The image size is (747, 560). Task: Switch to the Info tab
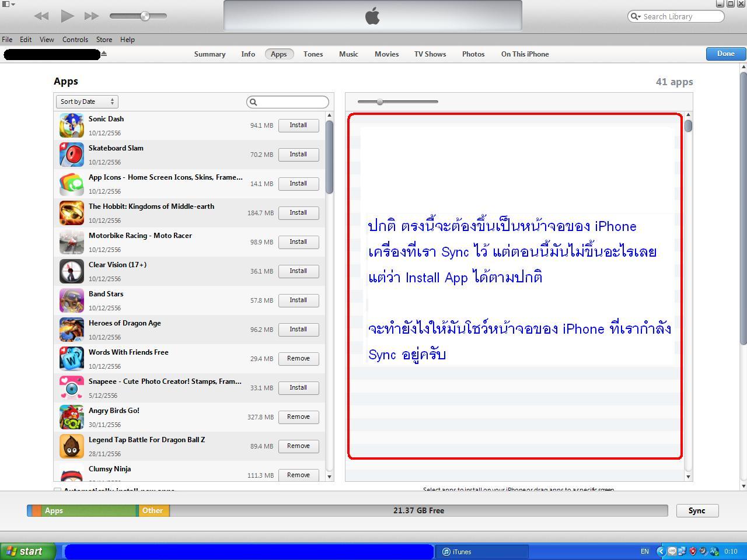point(248,54)
